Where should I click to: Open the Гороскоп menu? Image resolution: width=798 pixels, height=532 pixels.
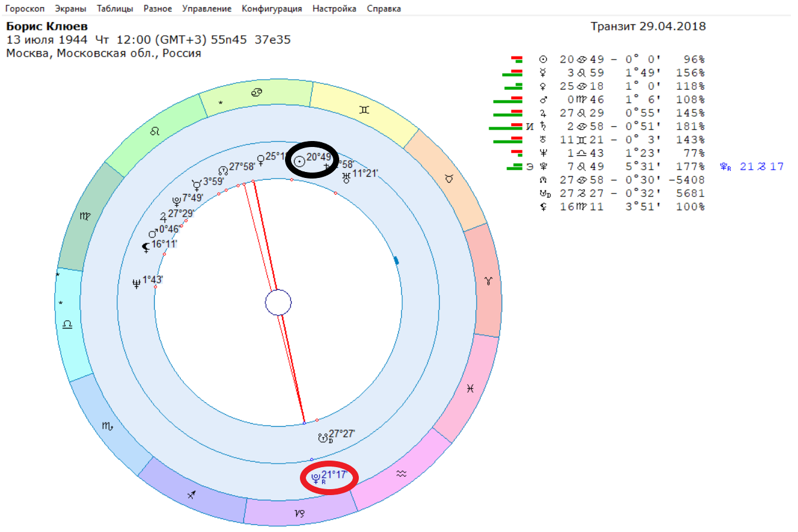point(25,9)
